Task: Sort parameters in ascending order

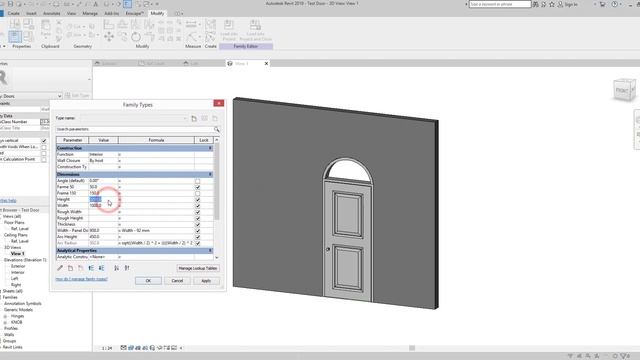Action: [116, 268]
